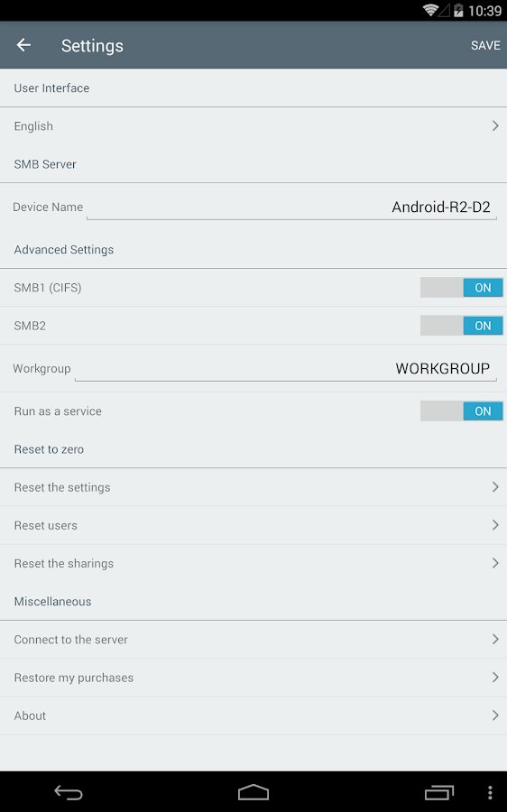Open Reset the settings chevron
This screenshot has width=507, height=812.
point(495,487)
